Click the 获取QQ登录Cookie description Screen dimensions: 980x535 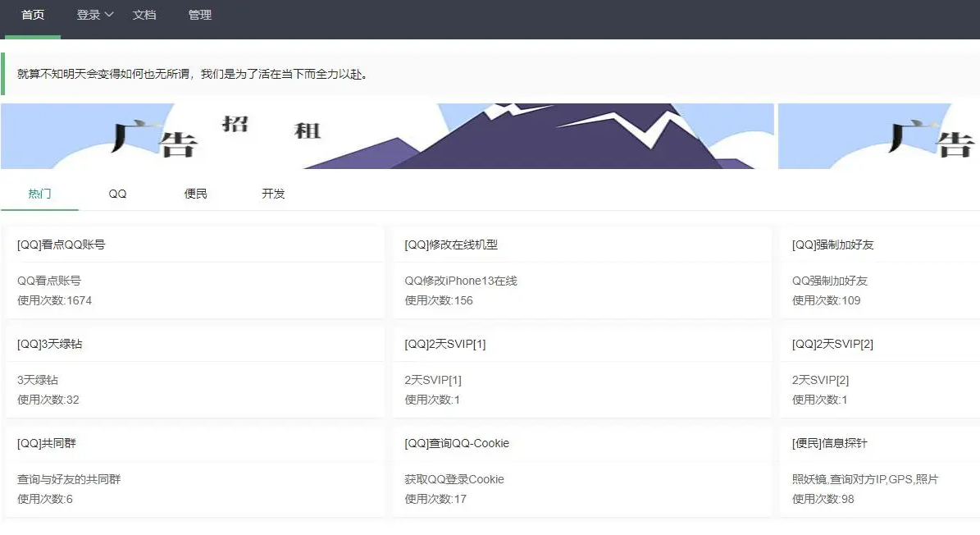pos(454,479)
